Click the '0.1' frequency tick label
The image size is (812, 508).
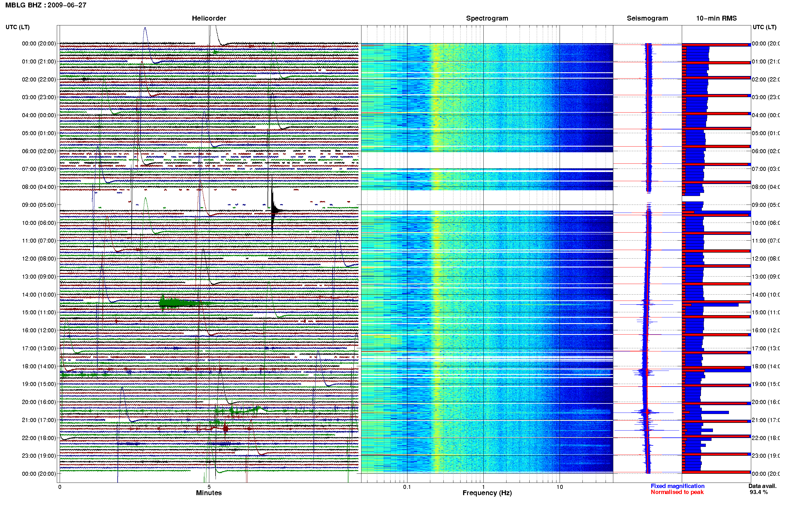coord(407,487)
